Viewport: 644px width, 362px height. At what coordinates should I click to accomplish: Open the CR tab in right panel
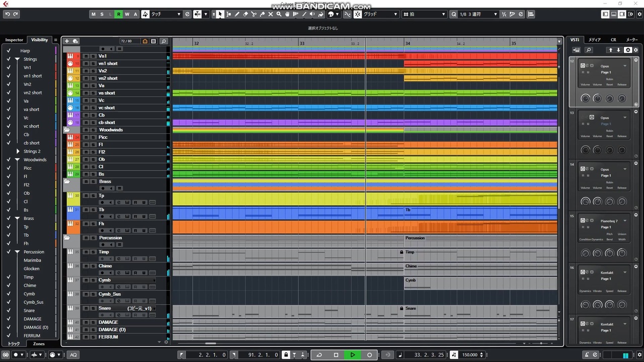click(613, 40)
